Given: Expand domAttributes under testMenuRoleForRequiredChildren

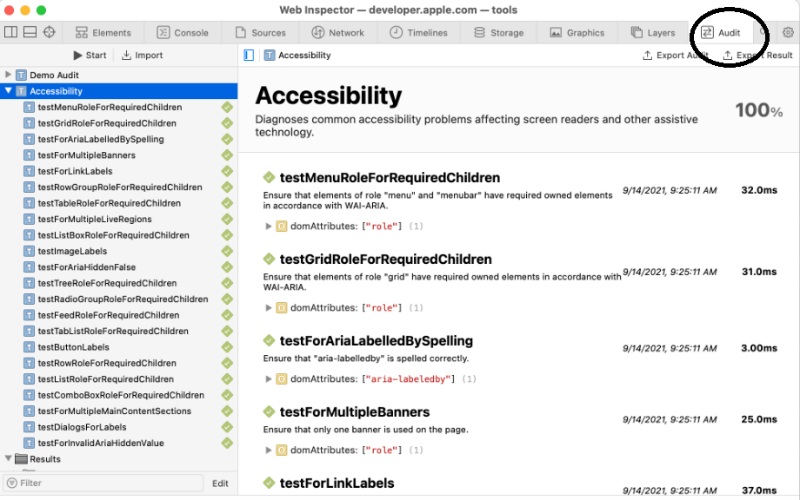Looking at the screenshot, I should pos(268,225).
